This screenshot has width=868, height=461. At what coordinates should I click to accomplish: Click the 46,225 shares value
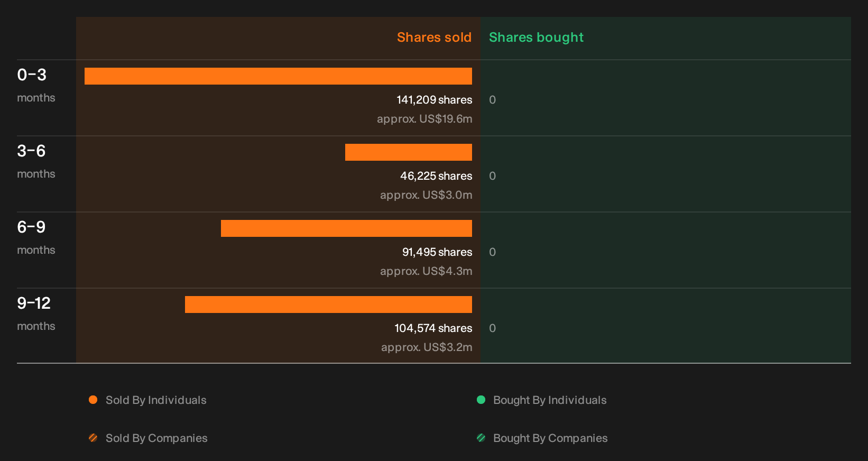coord(436,176)
